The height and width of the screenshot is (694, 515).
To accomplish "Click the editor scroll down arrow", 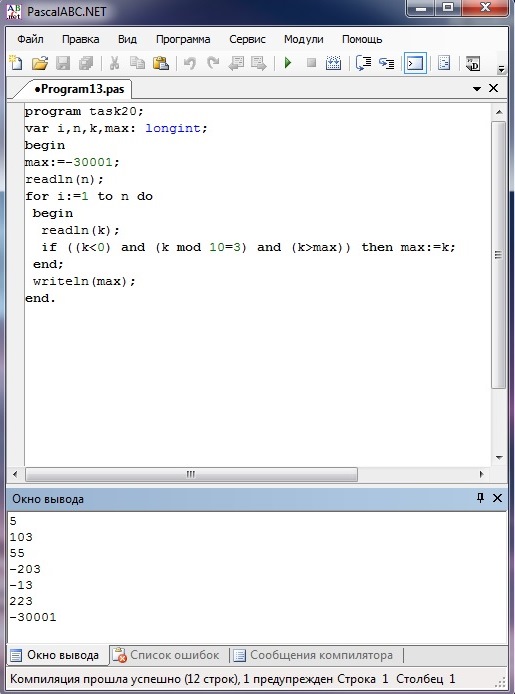I will coord(499,458).
